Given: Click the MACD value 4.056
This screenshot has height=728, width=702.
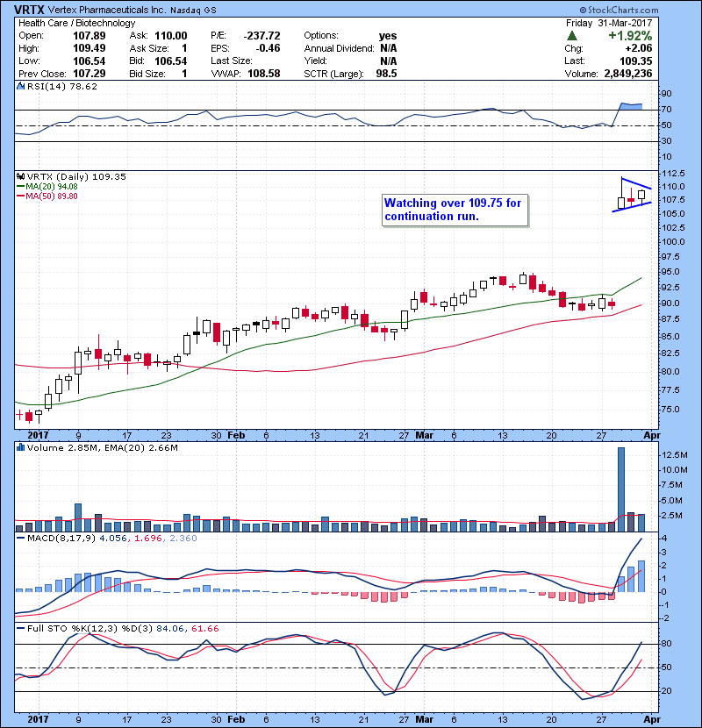Looking at the screenshot, I should pos(113,539).
